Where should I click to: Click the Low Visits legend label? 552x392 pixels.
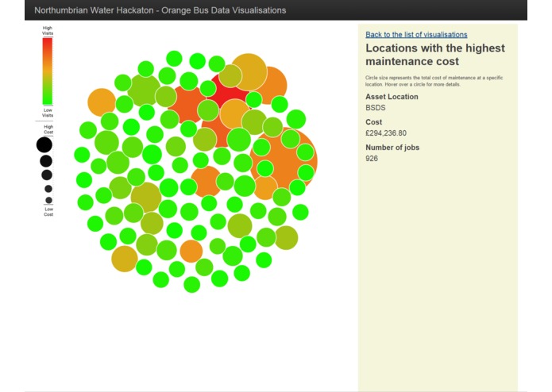click(x=48, y=113)
